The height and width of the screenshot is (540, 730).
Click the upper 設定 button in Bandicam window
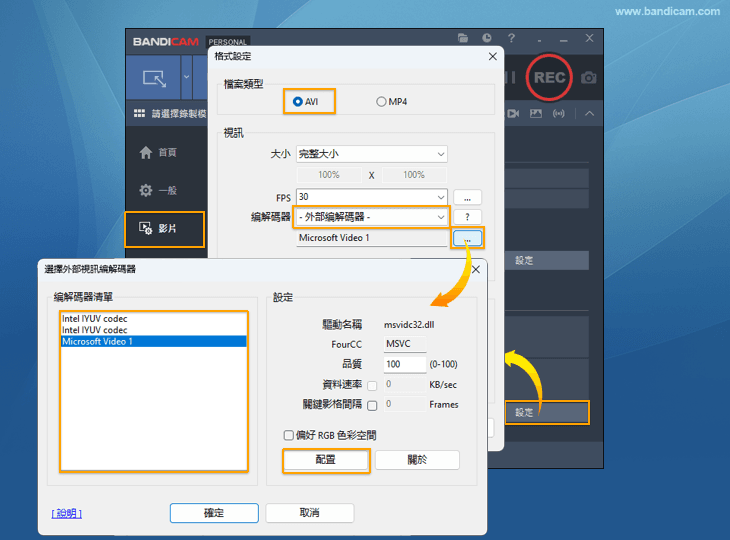tap(547, 261)
